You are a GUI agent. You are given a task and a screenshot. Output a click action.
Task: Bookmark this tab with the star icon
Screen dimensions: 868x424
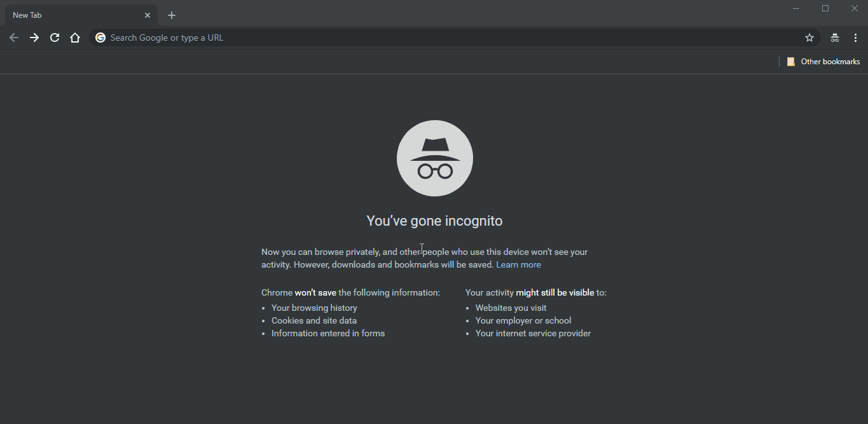coord(809,38)
